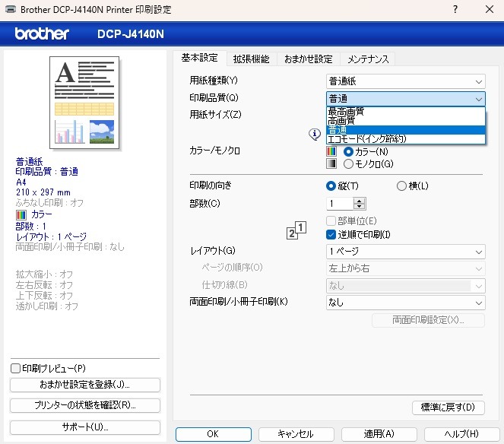
Task: Click おまかせ設定を登録(J) button
Action: [x=85, y=385]
